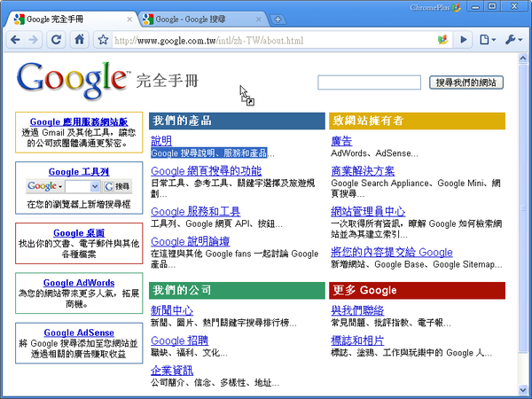Open the 廣告 link
Image resolution: width=532 pixels, height=399 pixels.
(341, 141)
